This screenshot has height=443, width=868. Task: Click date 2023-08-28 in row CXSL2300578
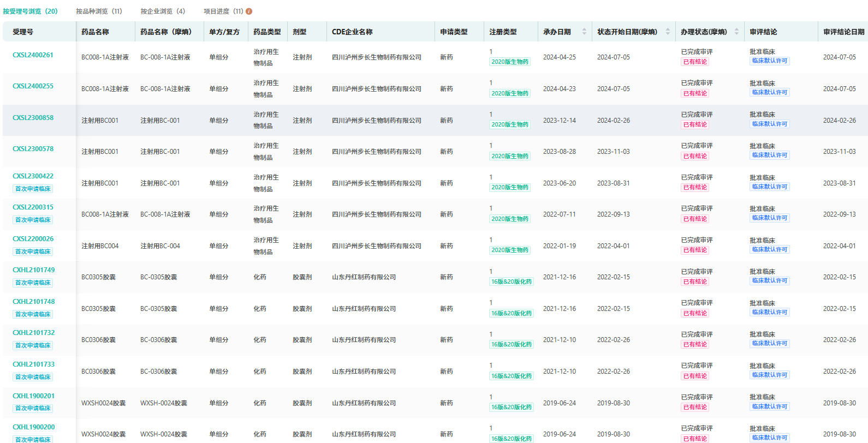pyautogui.click(x=560, y=152)
